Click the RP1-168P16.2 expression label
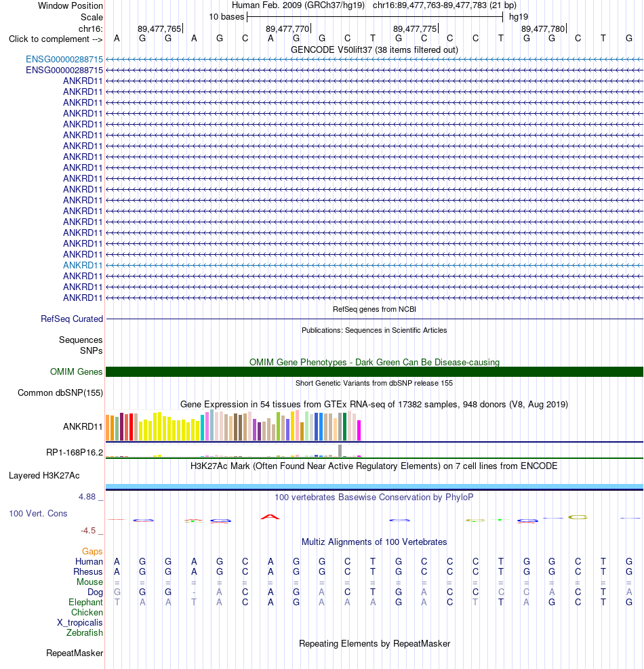 (x=75, y=452)
